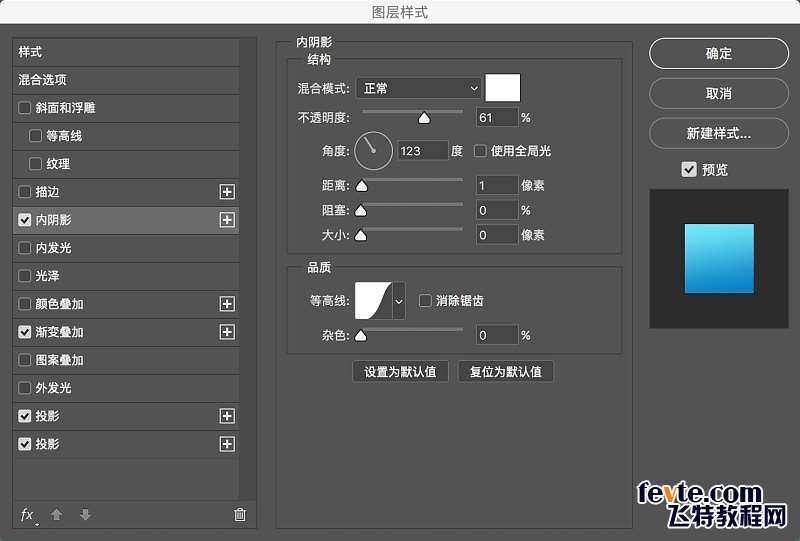Screen dimensions: 800x541
Task: Click 取消 button
Action: pyautogui.click(x=719, y=93)
